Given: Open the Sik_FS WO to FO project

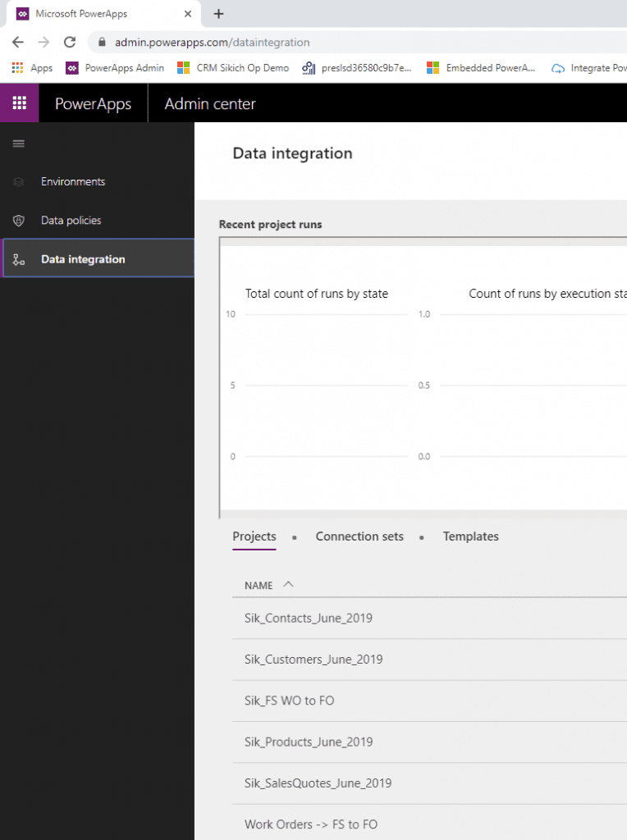Looking at the screenshot, I should pos(289,701).
